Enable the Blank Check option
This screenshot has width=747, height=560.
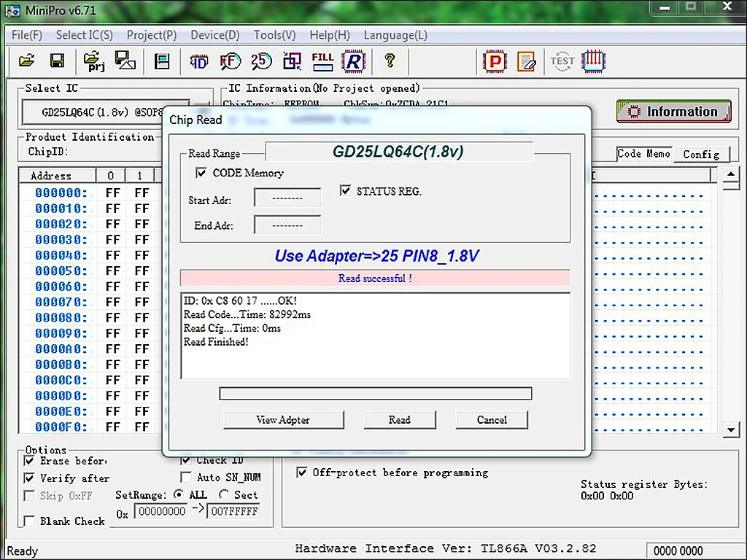point(29,521)
